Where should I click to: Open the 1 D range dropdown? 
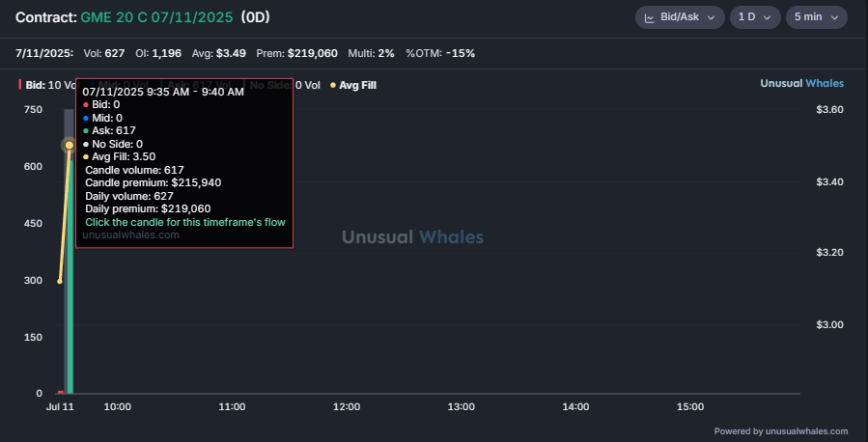[755, 17]
